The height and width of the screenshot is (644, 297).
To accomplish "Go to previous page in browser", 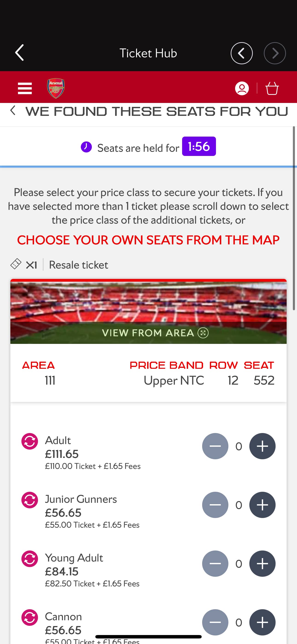I will click(241, 53).
